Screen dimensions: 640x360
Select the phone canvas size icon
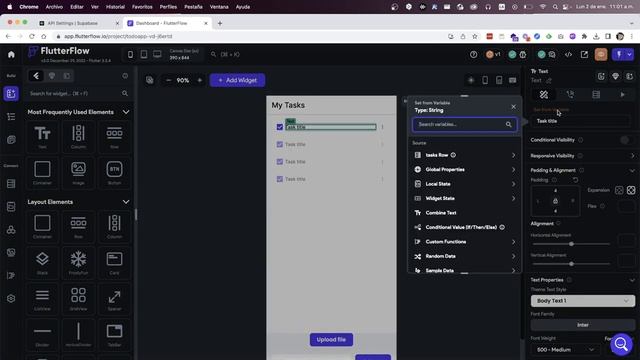tap(130, 54)
